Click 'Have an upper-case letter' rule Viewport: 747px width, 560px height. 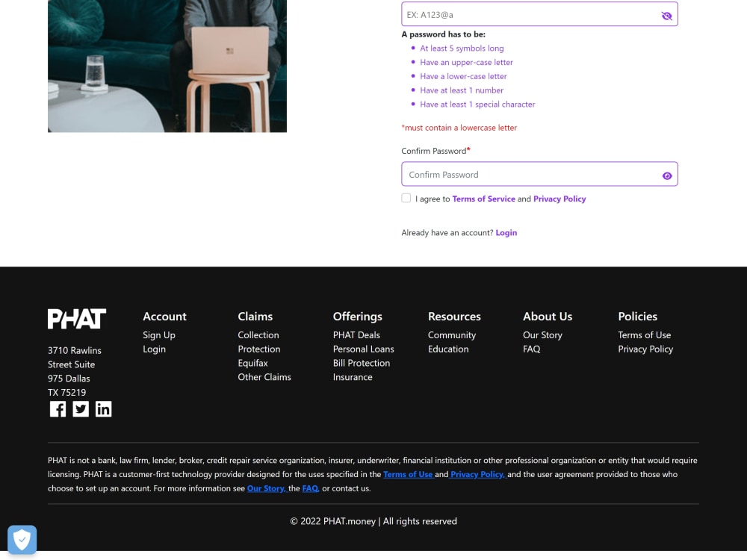click(x=466, y=63)
